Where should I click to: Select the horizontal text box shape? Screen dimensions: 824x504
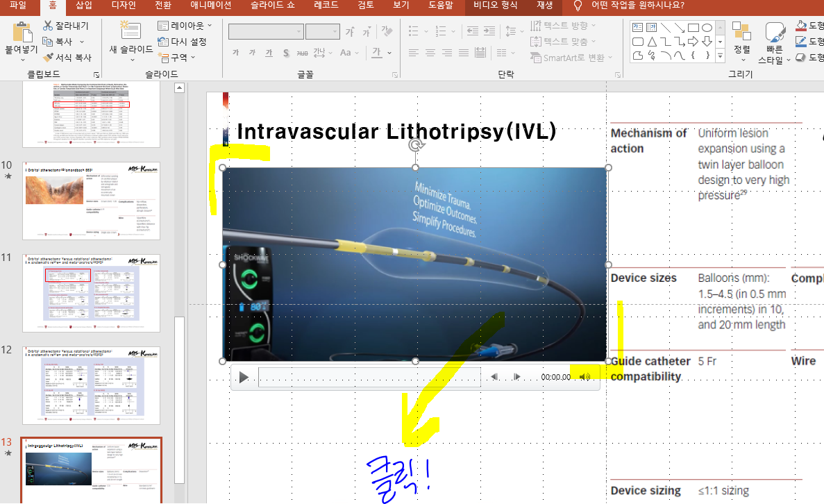[637, 27]
